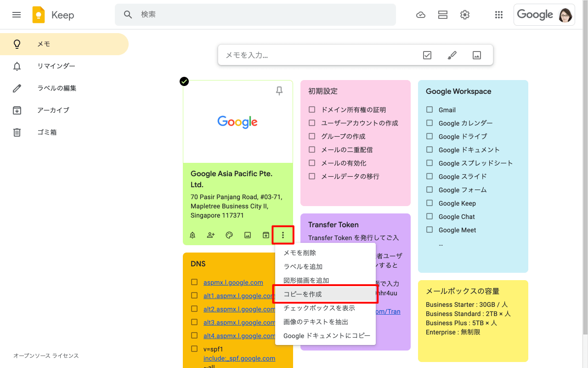The image size is (588, 368).
Task: Open ラベルの編集 in sidebar
Action: (x=64, y=88)
